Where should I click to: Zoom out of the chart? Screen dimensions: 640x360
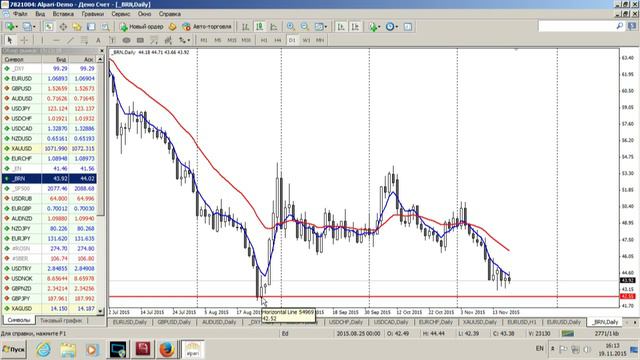point(304,27)
